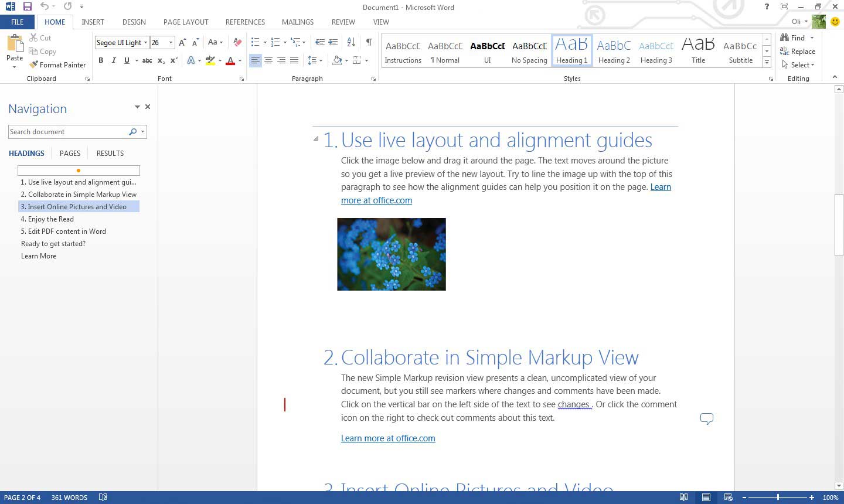Apply the yellow text highlight color

pyautogui.click(x=210, y=60)
